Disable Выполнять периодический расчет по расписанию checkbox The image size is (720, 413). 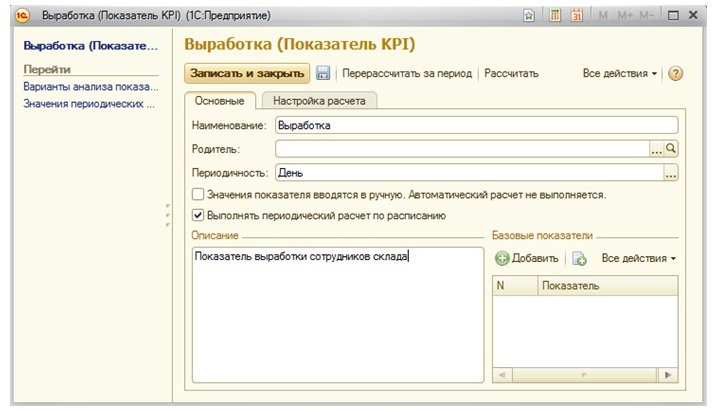point(198,215)
